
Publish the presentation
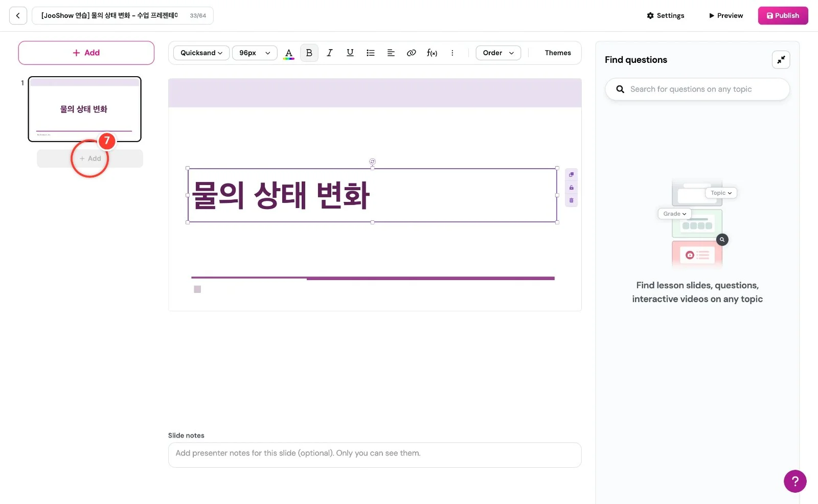click(783, 16)
